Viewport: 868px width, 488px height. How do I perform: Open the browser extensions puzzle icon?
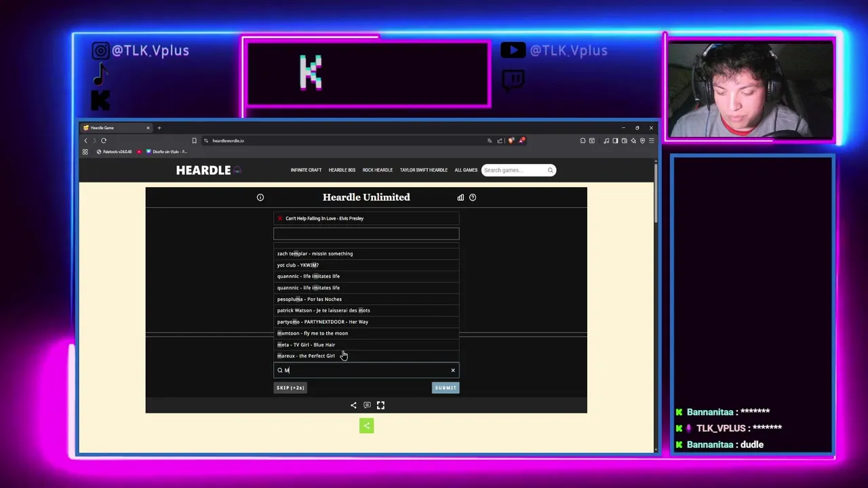click(x=583, y=140)
